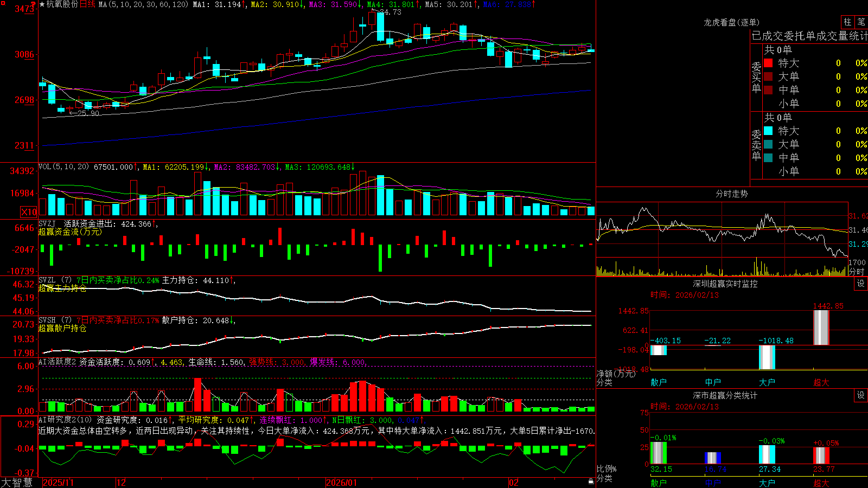This screenshot has height=488, width=868.
Task: Click the 超大 bar in real-time monitor chart
Action: coord(821,328)
